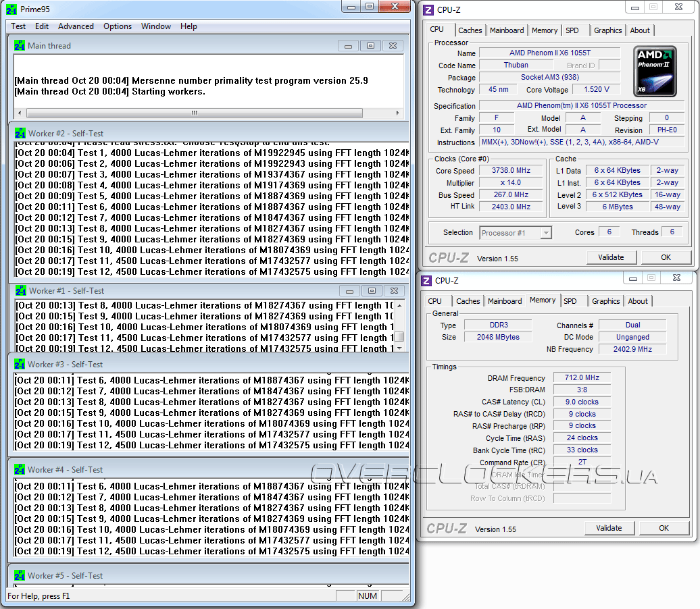Click the Prime95 icon in Main thread window
The width and height of the screenshot is (700, 609).
[20, 46]
